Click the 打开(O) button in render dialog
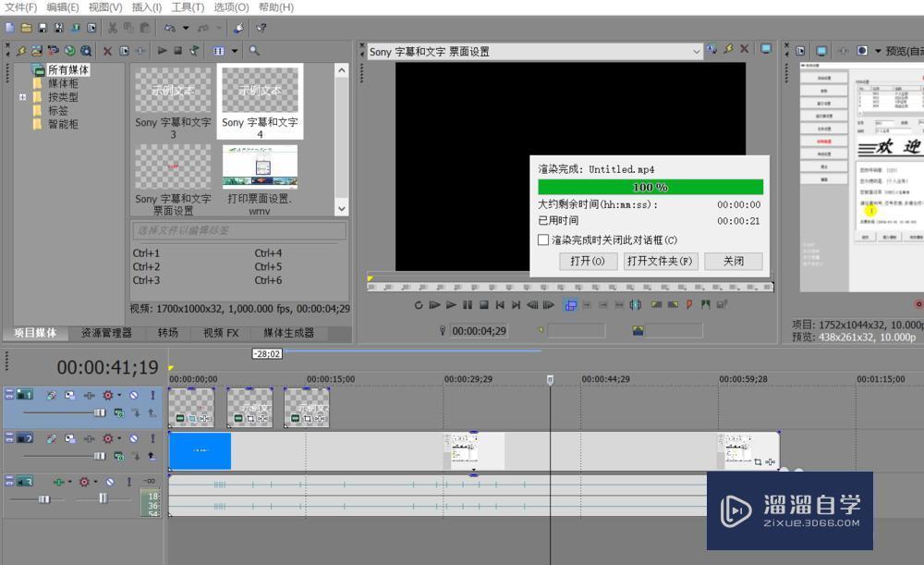Viewport: 924px width, 565px height. tap(588, 262)
